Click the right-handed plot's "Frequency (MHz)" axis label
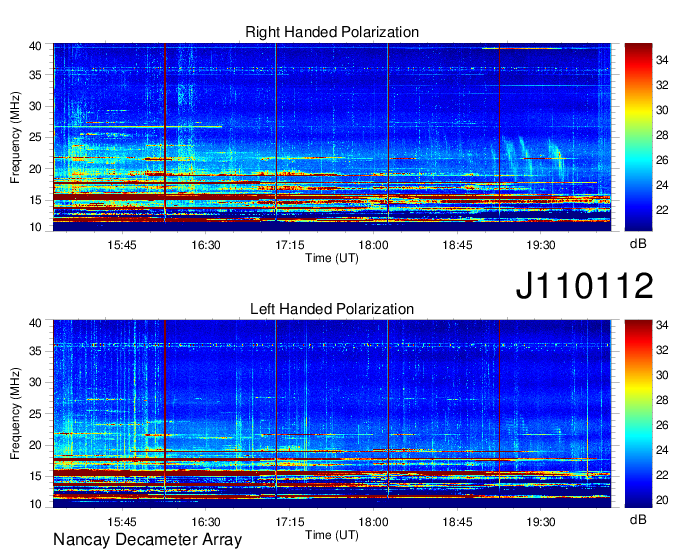The height and width of the screenshot is (552, 680). coord(15,137)
